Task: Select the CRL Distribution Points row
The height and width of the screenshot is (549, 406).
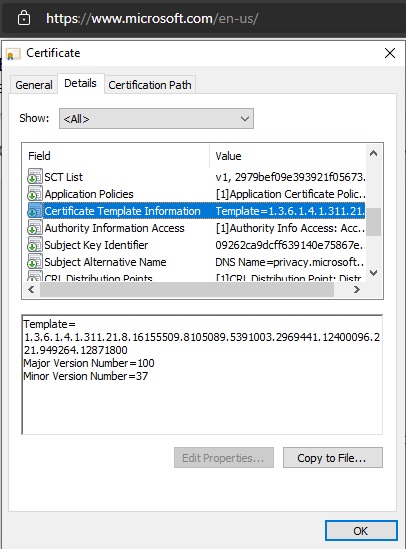Action: [x=195, y=277]
